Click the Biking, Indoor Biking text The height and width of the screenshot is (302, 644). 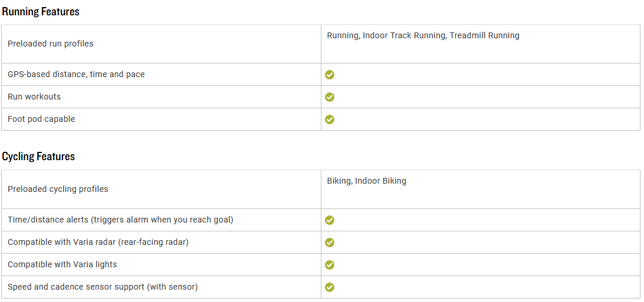(367, 181)
